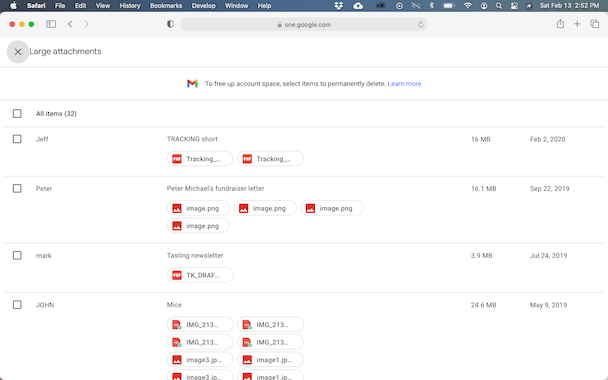Click the Share button in Safari
The height and width of the screenshot is (380, 608).
click(560, 24)
